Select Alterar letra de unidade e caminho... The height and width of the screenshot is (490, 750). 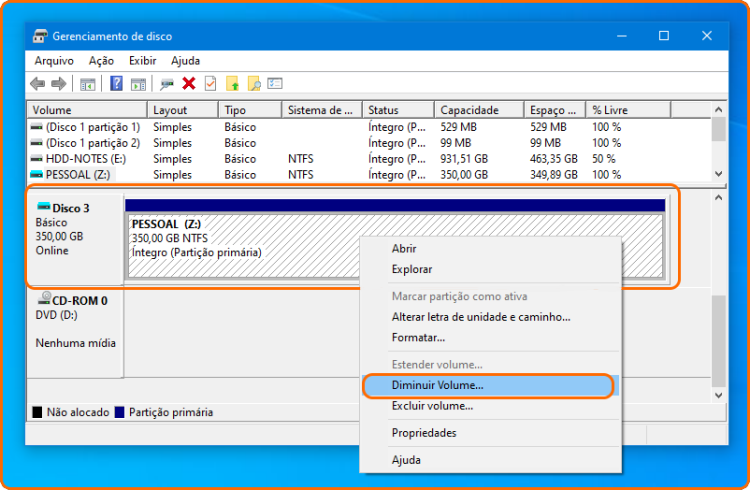click(x=491, y=317)
